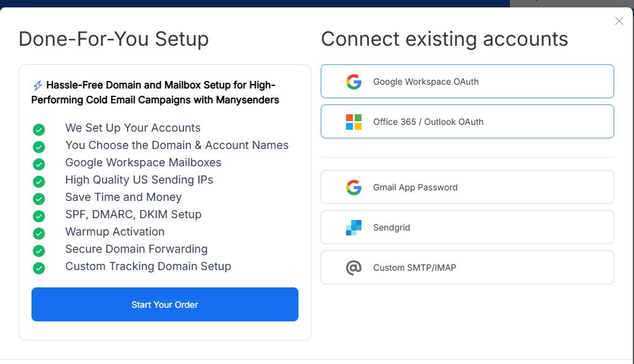Image resolution: width=634 pixels, height=364 pixels.
Task: Start Your Order with the blue button
Action: pyautogui.click(x=165, y=305)
